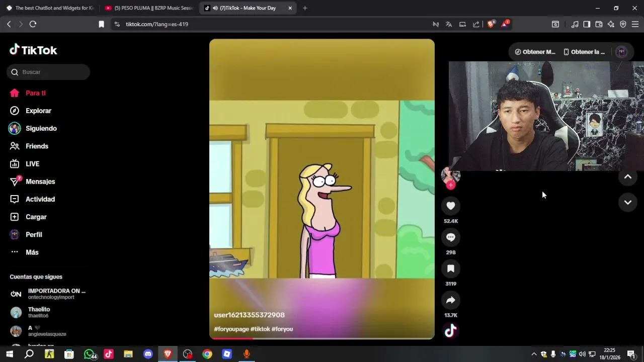The width and height of the screenshot is (644, 362).
Task: Open the TikTok logo home link
Action: point(33,50)
